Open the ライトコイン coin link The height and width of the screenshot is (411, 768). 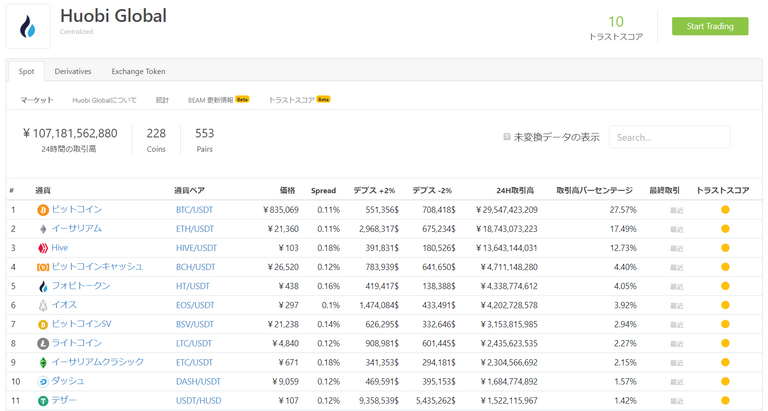pyautogui.click(x=77, y=343)
